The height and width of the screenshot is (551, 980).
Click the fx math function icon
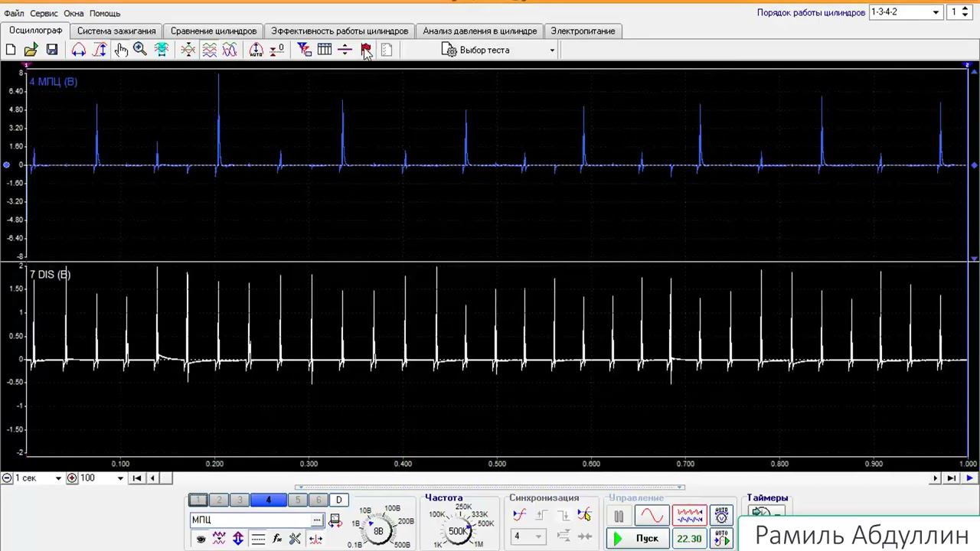(277, 539)
